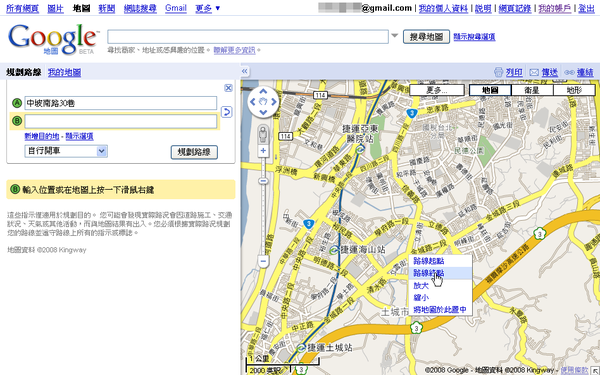Switch to 地形 terrain view
Viewport: 600px width, 375px height.
click(x=574, y=90)
